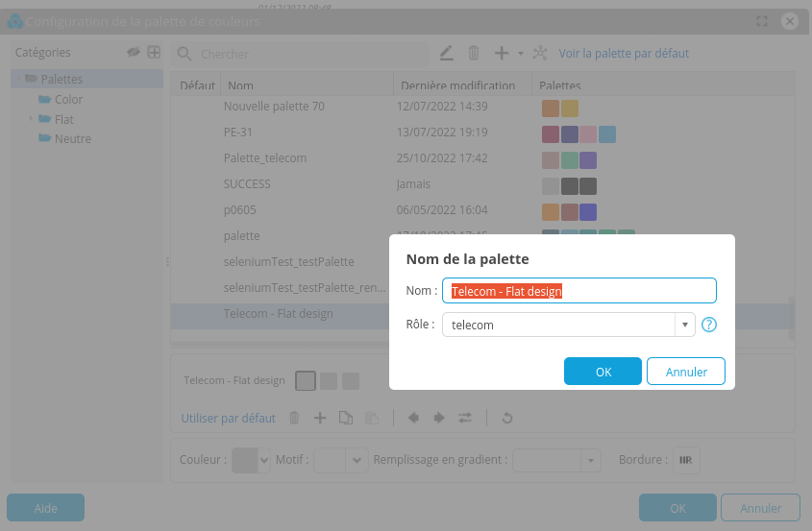Select the first highlighted swatch of Telecom - Flat design
Image resolution: width=812 pixels, height=531 pixels.
pyautogui.click(x=306, y=381)
